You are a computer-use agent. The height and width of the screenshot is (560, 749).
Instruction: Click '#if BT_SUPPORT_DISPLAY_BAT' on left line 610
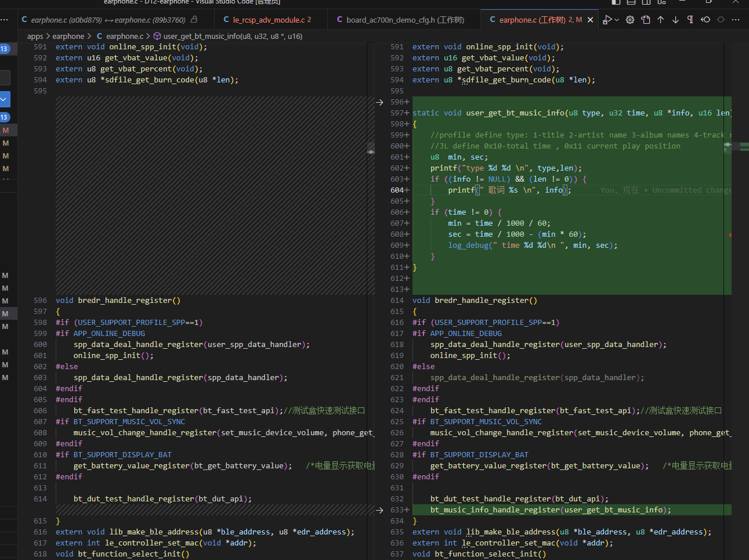coord(114,455)
